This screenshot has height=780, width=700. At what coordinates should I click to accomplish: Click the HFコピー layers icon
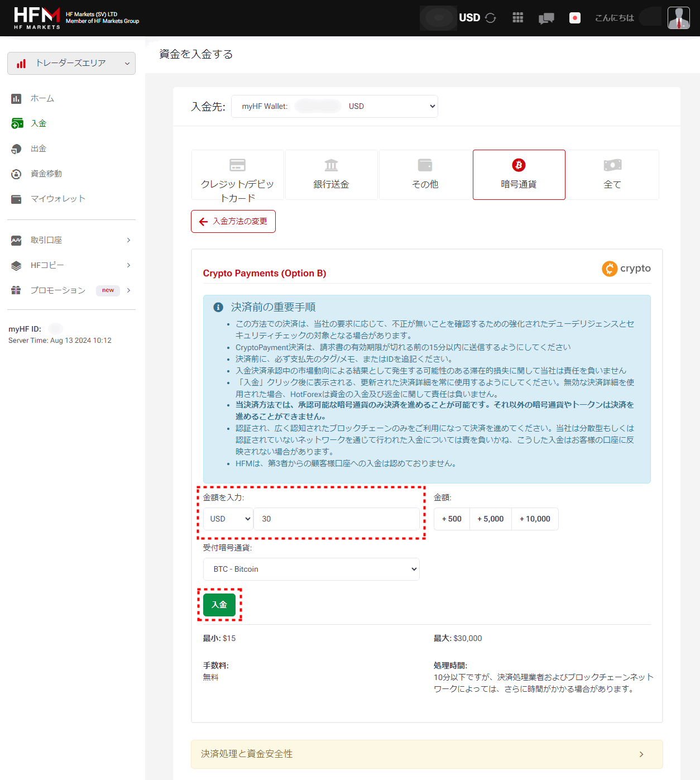(x=16, y=266)
